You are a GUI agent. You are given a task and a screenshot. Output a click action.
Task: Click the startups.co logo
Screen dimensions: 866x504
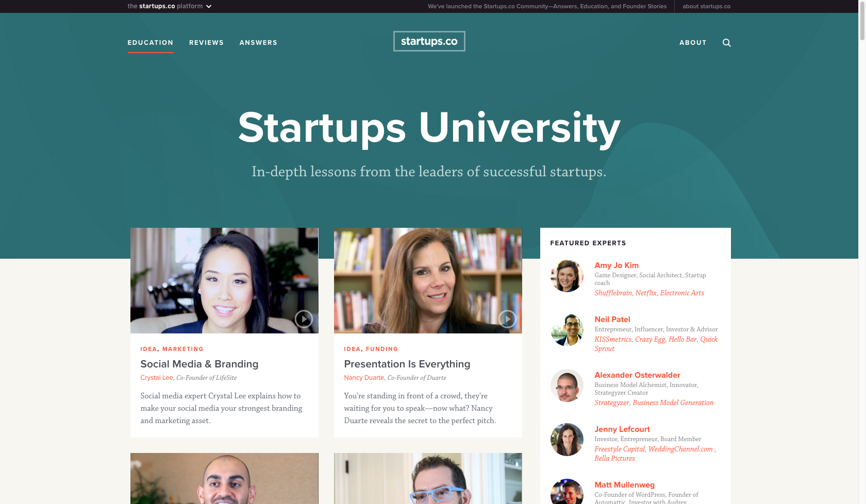429,41
